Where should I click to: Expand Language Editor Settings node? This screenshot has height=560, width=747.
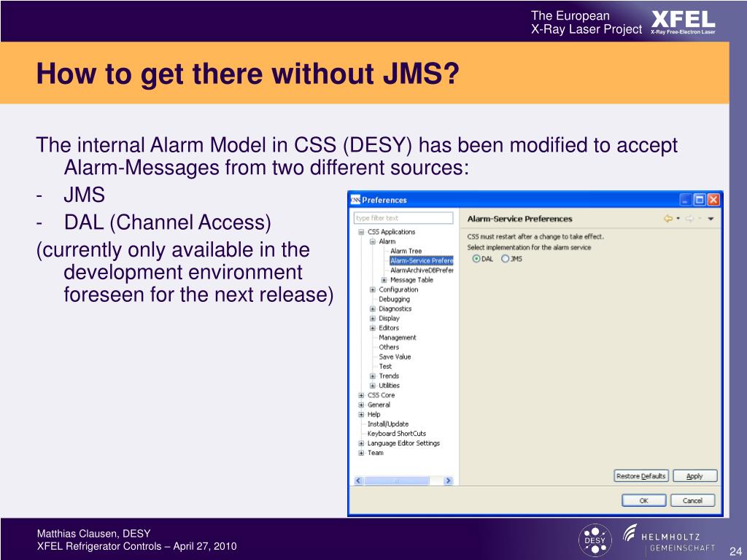[361, 443]
